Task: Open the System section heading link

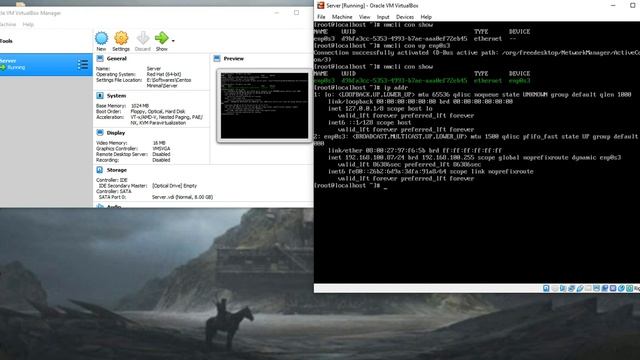Action: 116,96
